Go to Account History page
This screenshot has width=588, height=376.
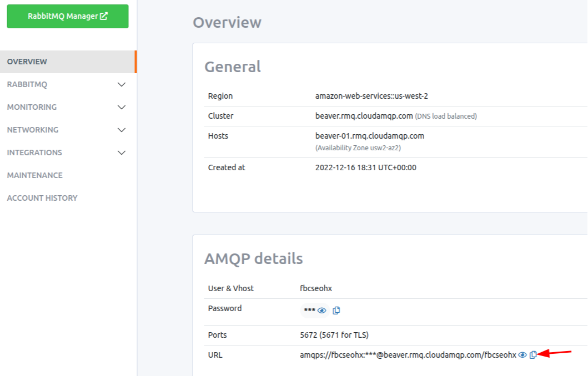click(x=42, y=198)
